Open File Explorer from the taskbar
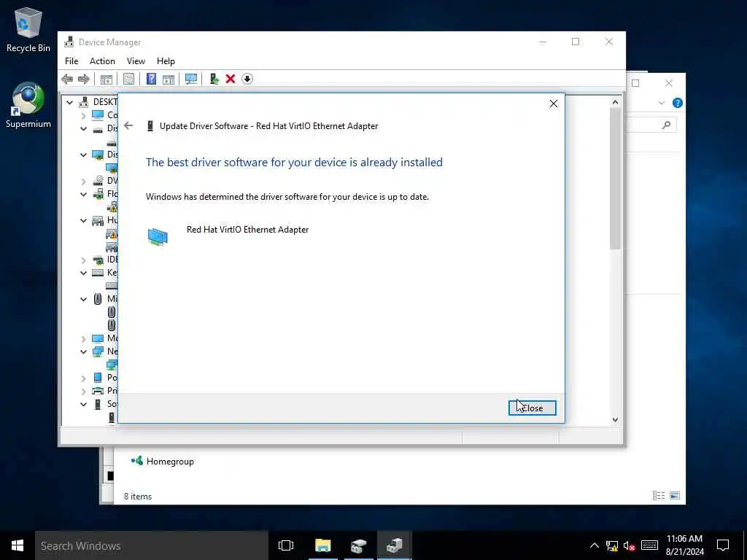 [322, 545]
